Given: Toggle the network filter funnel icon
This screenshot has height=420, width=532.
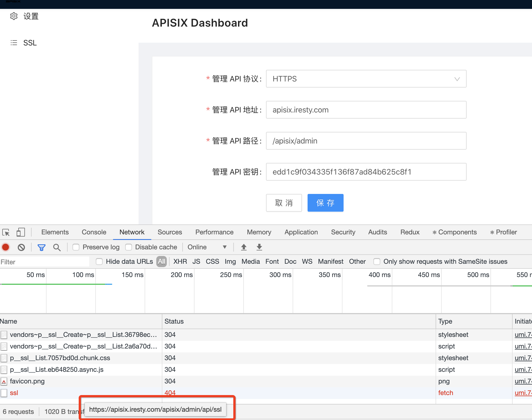Looking at the screenshot, I should (42, 247).
